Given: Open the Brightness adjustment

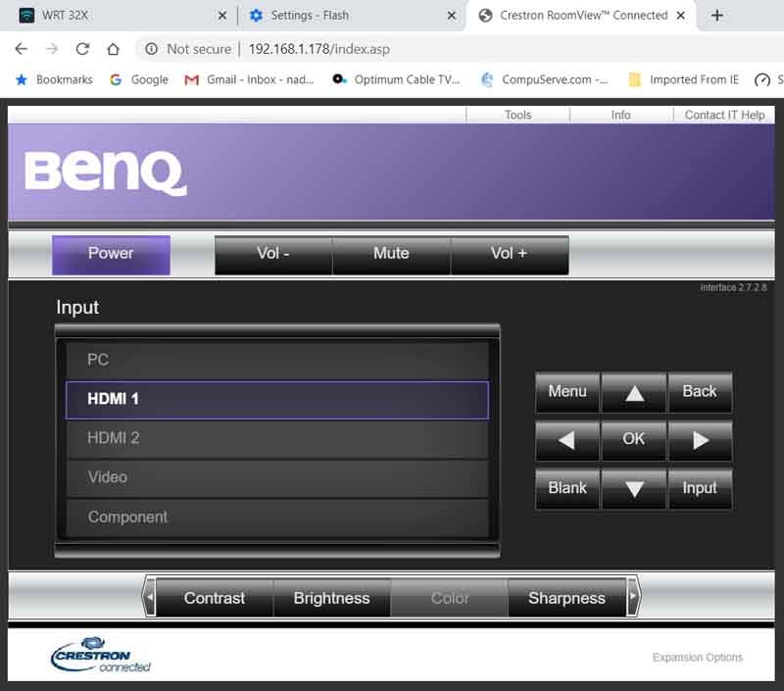Looking at the screenshot, I should [332, 598].
